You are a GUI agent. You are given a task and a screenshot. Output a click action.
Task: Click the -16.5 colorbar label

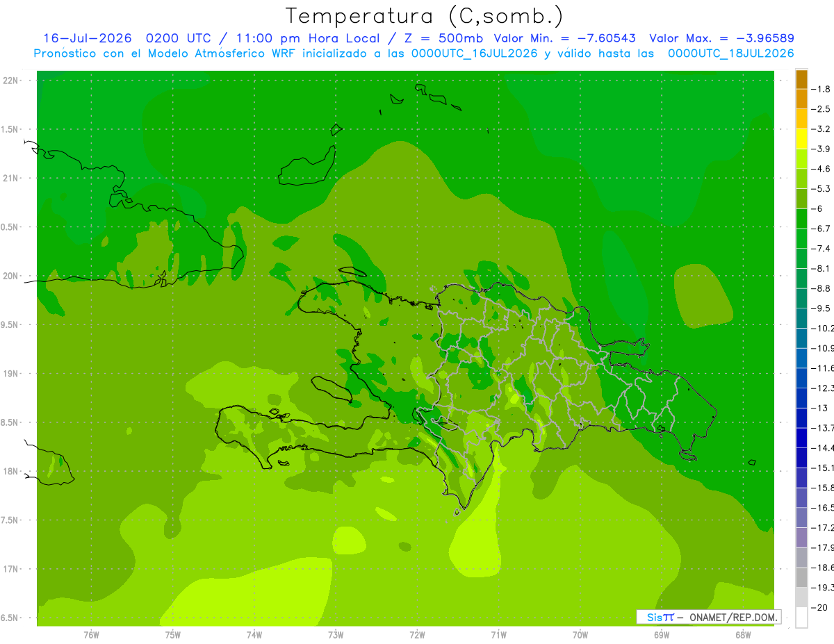pos(823,508)
